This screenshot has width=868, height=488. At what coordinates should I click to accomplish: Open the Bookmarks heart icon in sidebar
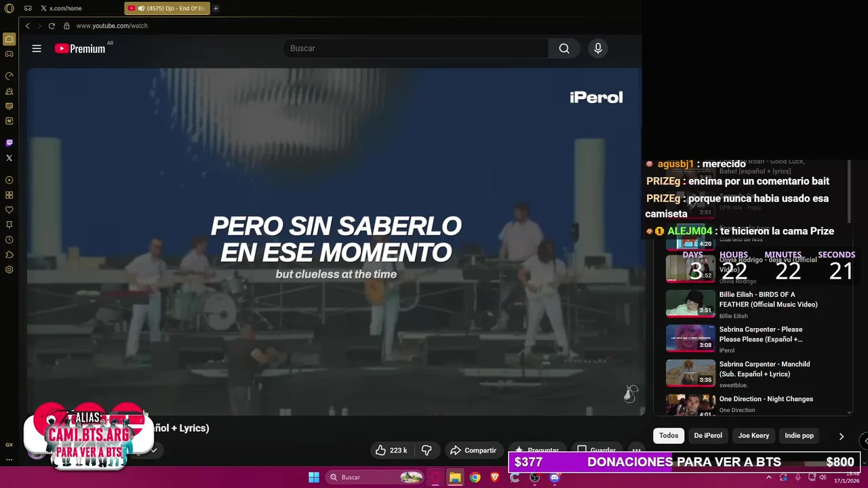tap(9, 210)
